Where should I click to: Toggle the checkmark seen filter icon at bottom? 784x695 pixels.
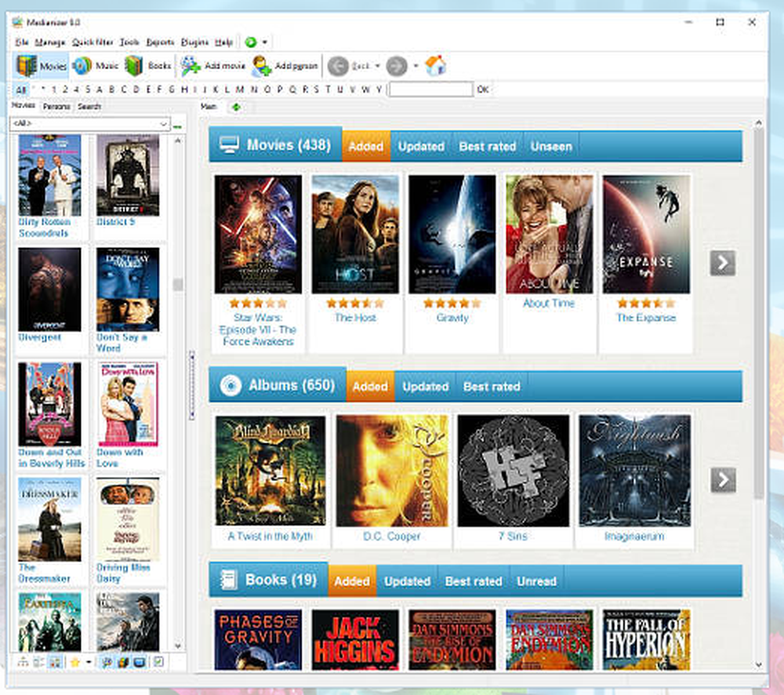click(x=158, y=662)
